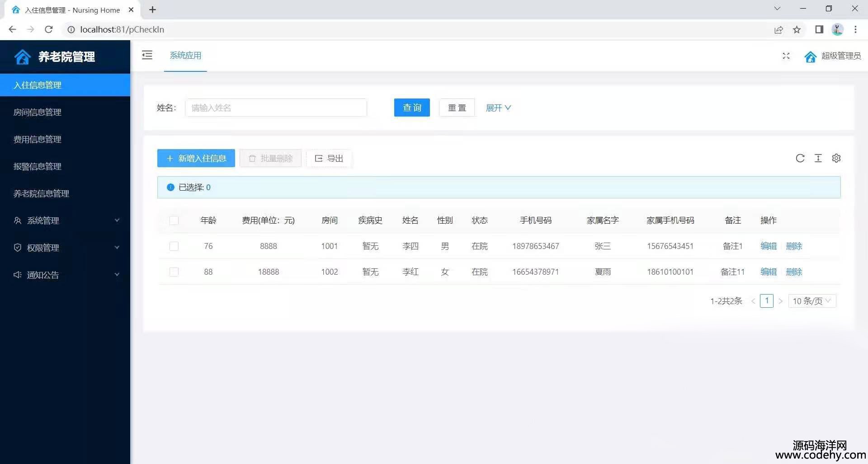
Task: Tick the select-all header checkbox
Action: [x=174, y=220]
